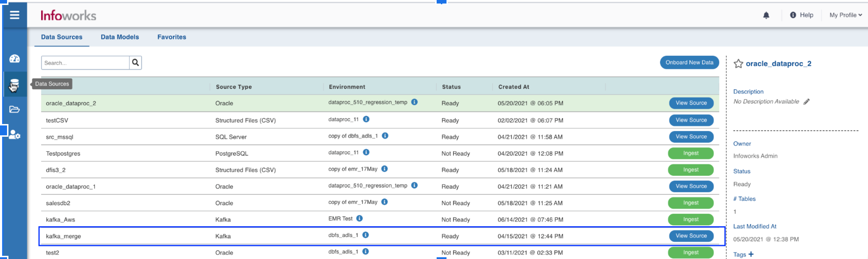
Task: Click the Help info icon
Action: tap(793, 15)
